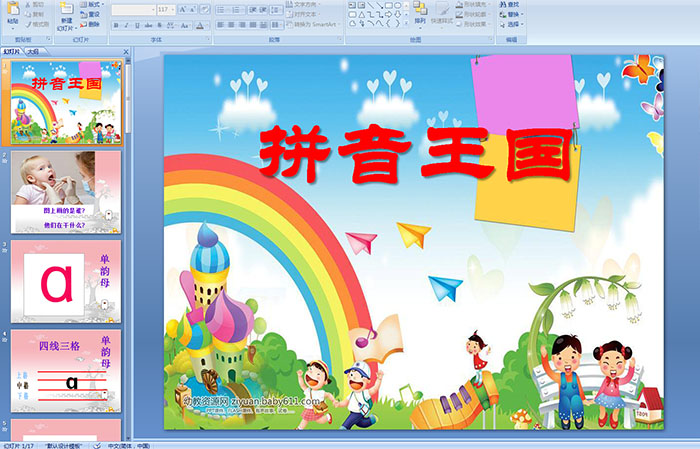The width and height of the screenshot is (700, 449).
Task: Open Quick Styles (快速样式) gallery
Action: (x=442, y=15)
